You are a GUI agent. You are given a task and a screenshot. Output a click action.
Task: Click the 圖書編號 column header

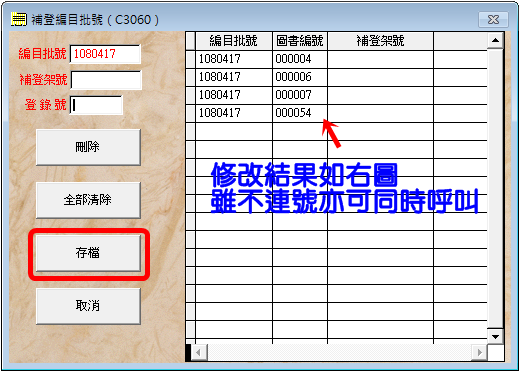(x=300, y=41)
